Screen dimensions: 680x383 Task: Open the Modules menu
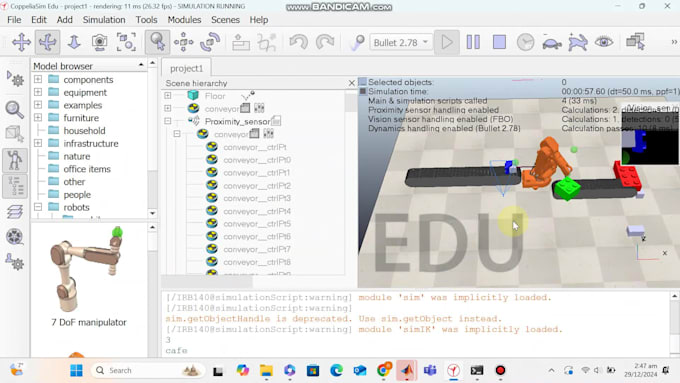coord(184,20)
